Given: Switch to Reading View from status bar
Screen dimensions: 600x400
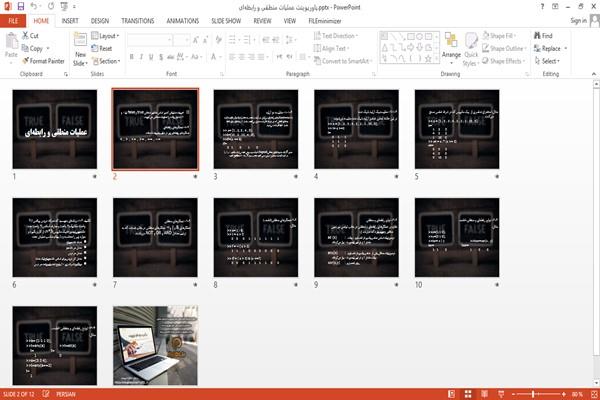Looking at the screenshot, I should coord(484,394).
